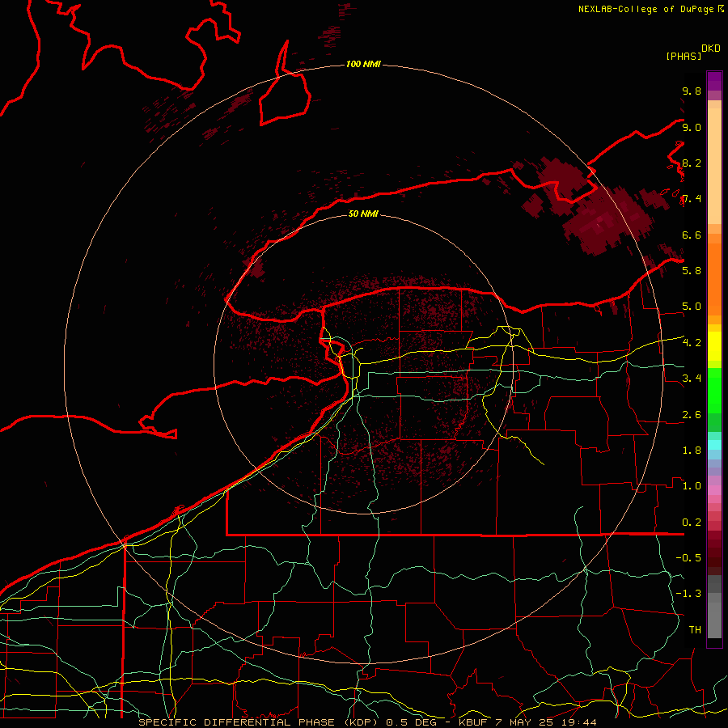Pick the purple segment atop the color bar
The image size is (728, 728).
[714, 81]
